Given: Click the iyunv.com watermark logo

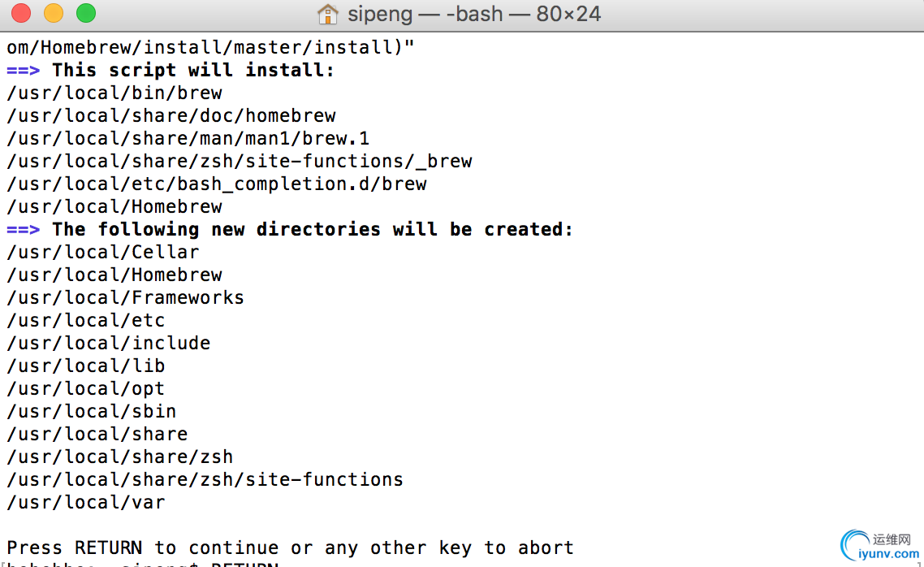Looking at the screenshot, I should pos(879,545).
